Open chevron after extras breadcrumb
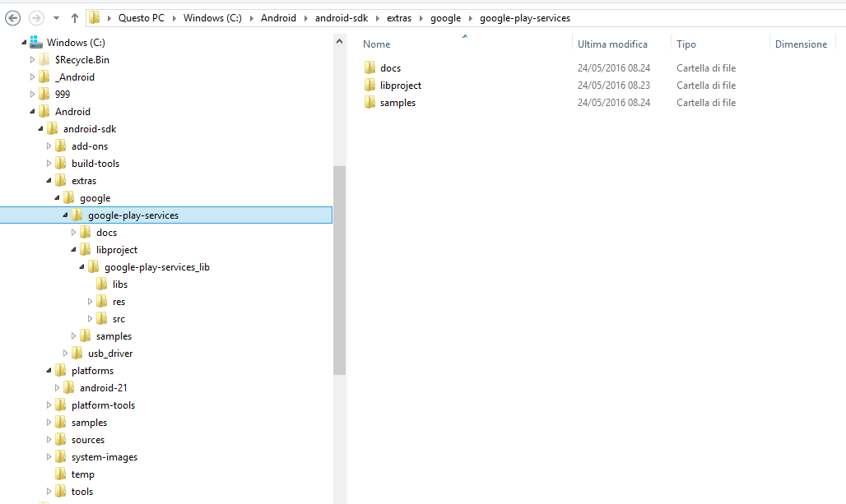The image size is (846, 504). click(421, 18)
